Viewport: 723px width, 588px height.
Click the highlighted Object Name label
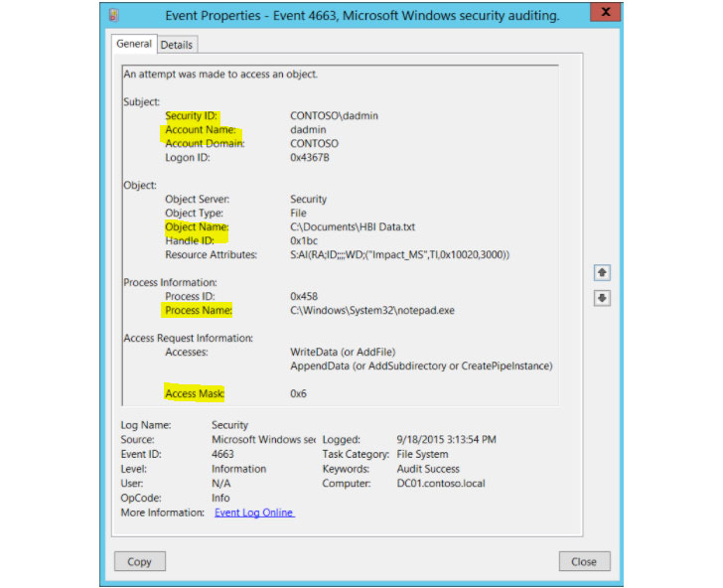pos(196,227)
